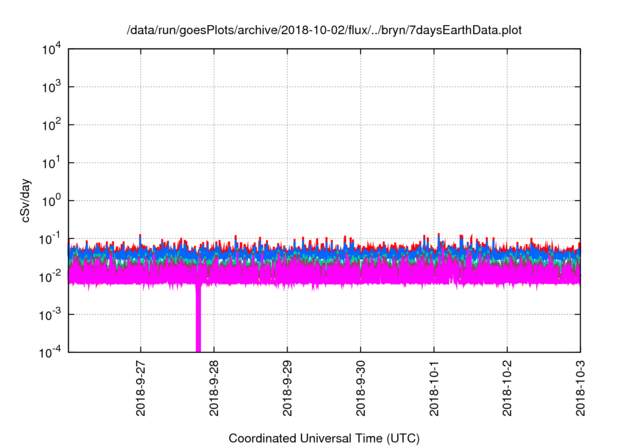Screen dimensions: 640x448
Task: Click the 10^-4 y-axis tick label
Action: click(50, 352)
